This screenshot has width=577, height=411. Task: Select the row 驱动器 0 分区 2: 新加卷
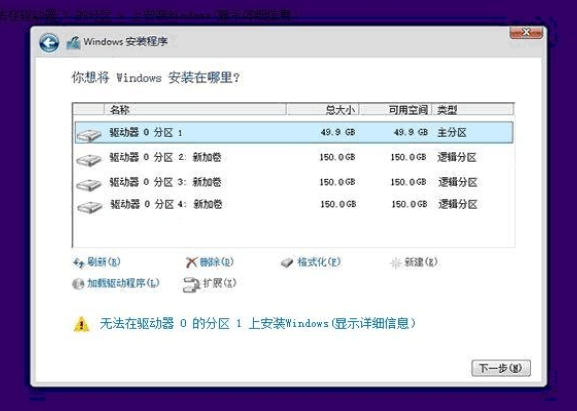(x=294, y=157)
